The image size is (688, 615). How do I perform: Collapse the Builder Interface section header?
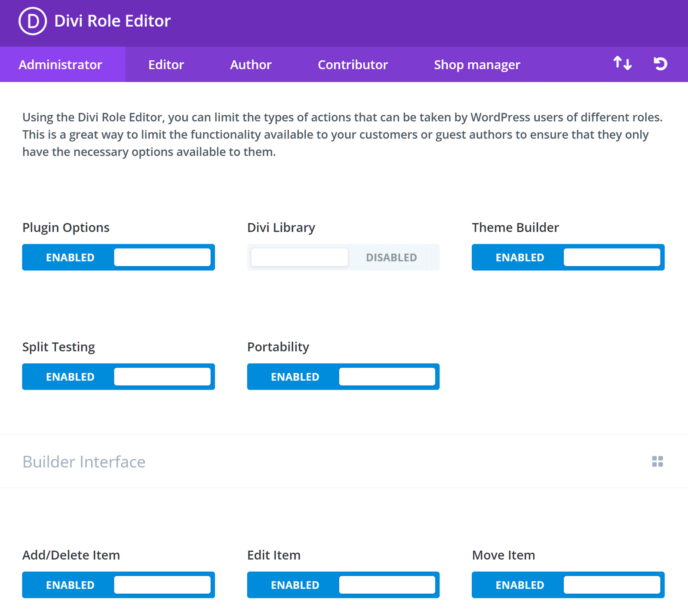[344, 461]
